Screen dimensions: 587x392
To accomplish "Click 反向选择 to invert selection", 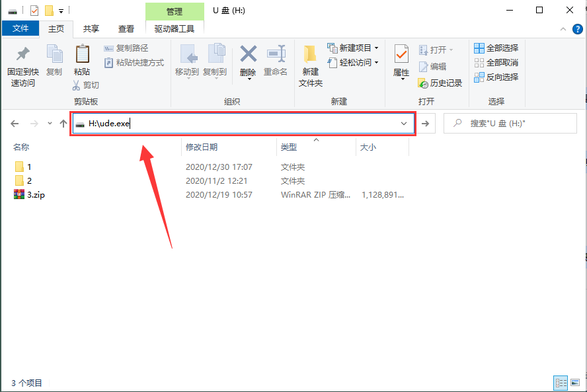I will (495, 77).
